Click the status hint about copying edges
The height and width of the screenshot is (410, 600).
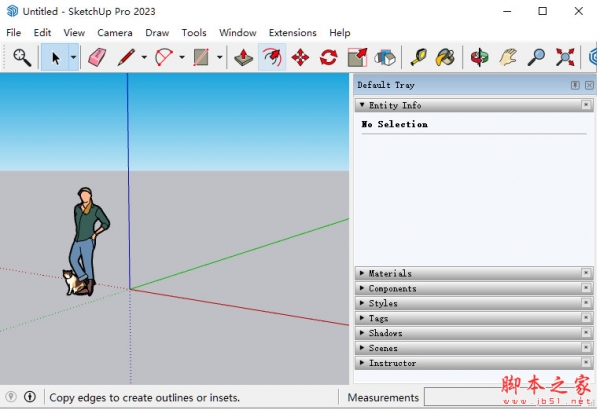pos(145,398)
